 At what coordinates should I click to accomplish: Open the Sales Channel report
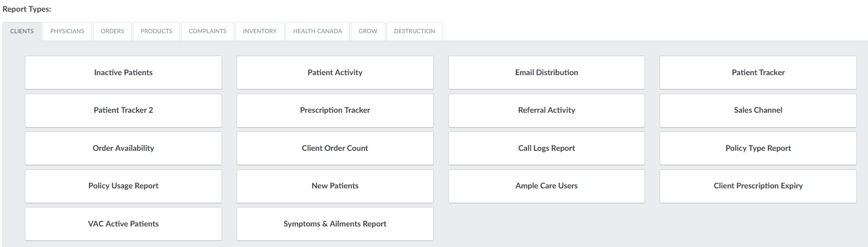[x=758, y=110]
